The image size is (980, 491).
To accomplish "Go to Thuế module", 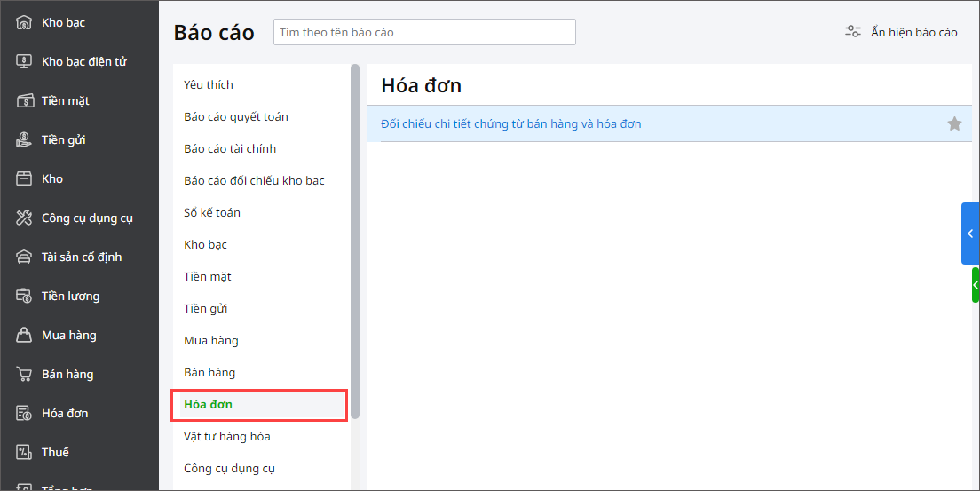I will coord(55,452).
